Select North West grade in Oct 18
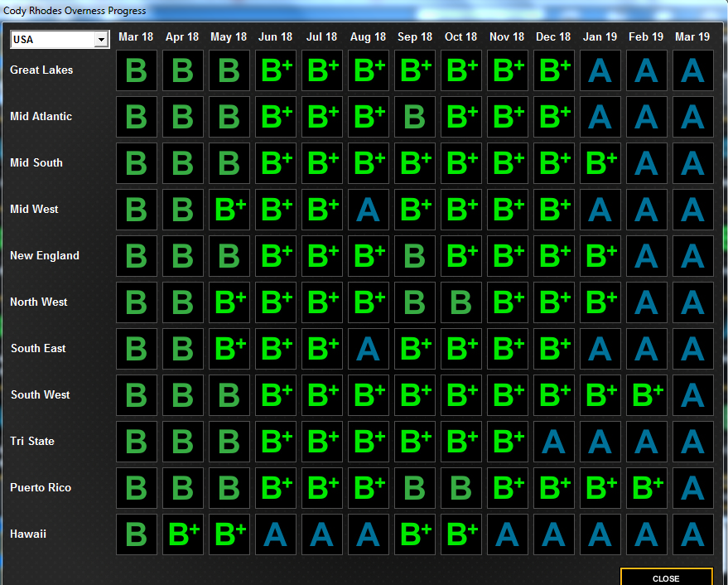Screen dimensions: 728x585 pyautogui.click(x=461, y=302)
